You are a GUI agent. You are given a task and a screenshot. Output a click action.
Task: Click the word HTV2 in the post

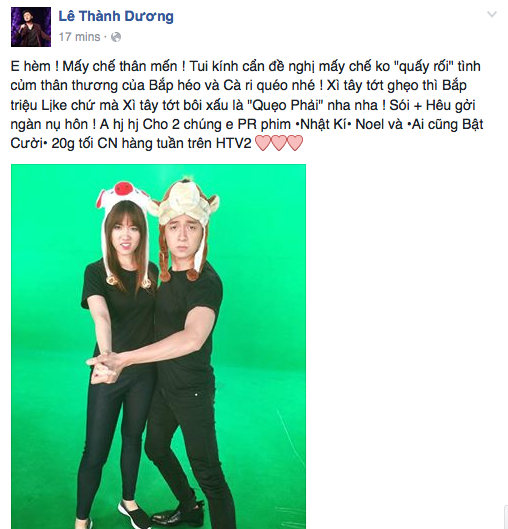234,143
